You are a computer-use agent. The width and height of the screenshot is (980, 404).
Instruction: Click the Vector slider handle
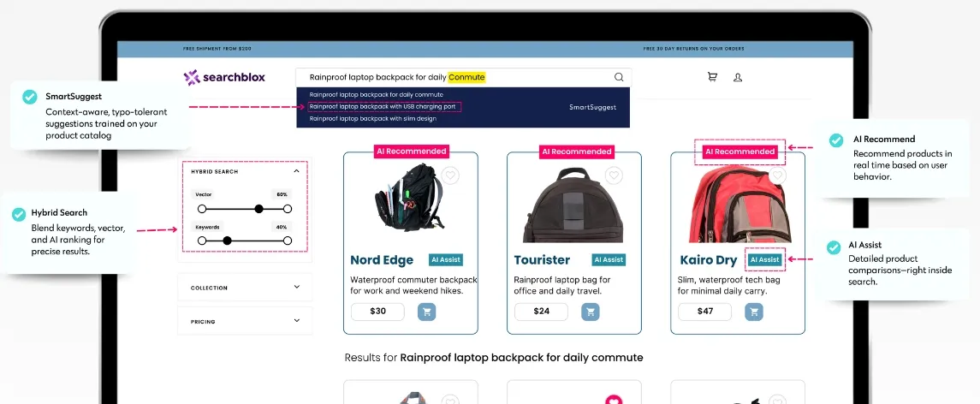click(x=258, y=209)
